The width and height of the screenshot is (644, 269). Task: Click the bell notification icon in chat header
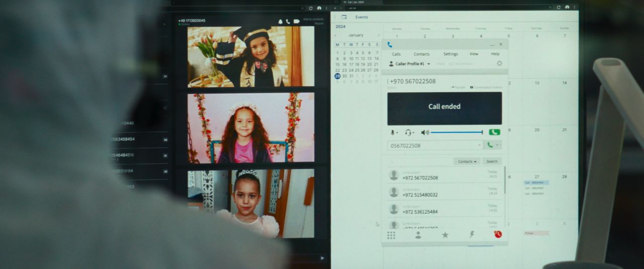[280, 22]
